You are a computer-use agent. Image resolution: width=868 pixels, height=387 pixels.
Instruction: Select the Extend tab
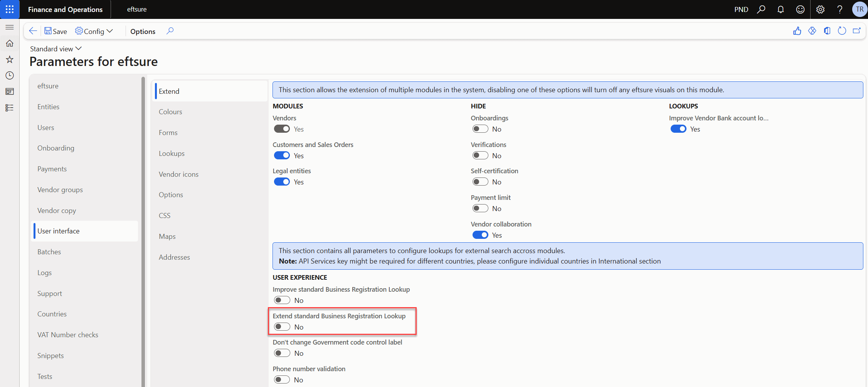(x=211, y=91)
